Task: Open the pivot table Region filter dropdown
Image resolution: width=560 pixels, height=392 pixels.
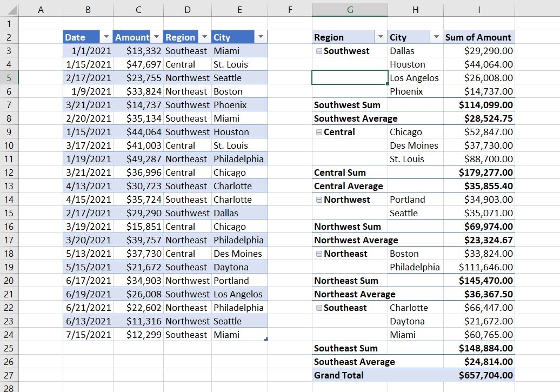Action: [x=381, y=37]
